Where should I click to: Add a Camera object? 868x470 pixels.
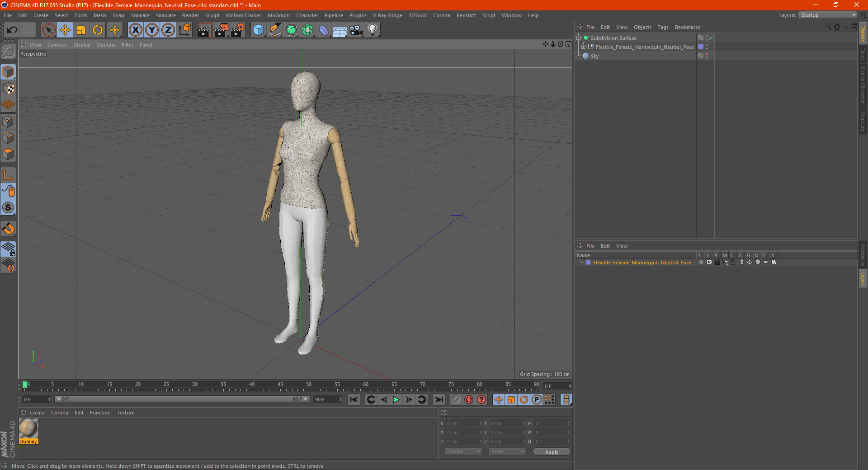point(356,30)
